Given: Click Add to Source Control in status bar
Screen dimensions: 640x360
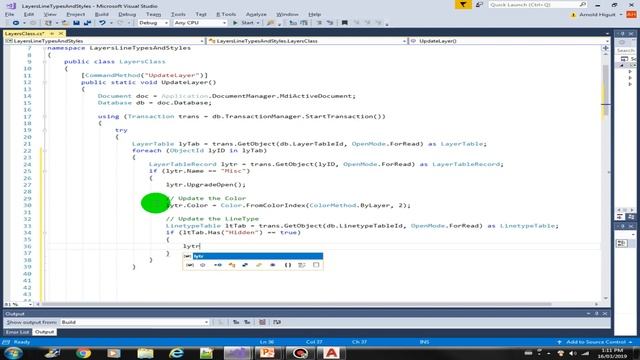Looking at the screenshot, I should (x=595, y=342).
